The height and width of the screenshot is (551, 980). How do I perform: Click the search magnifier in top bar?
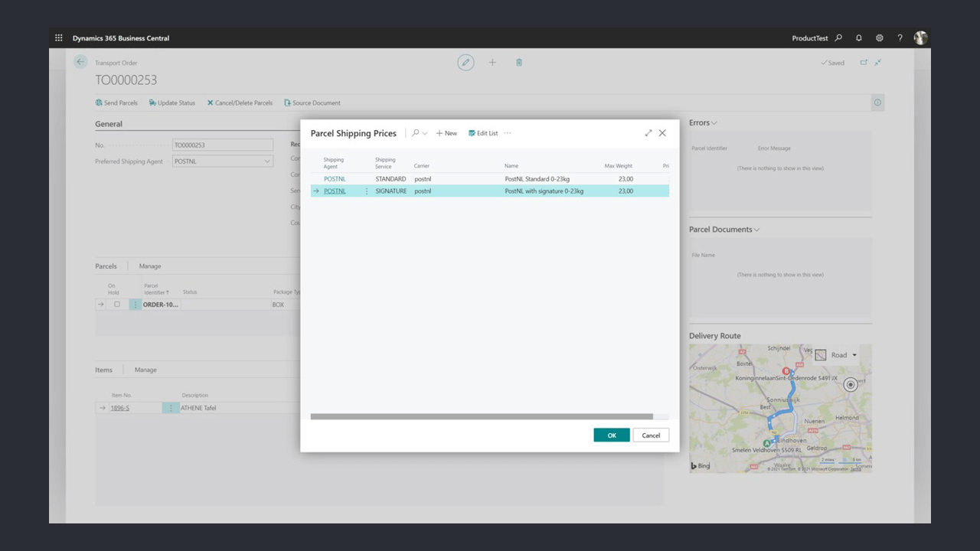pyautogui.click(x=838, y=38)
